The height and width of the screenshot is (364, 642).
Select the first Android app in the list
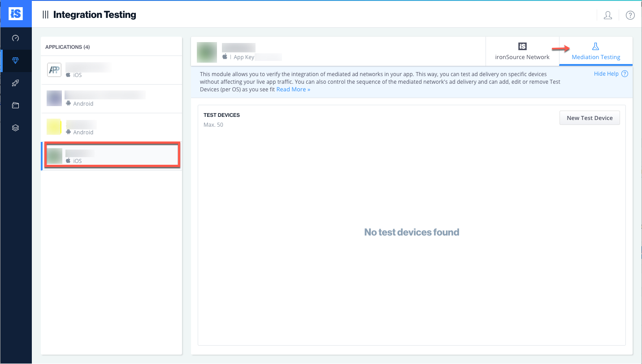111,98
